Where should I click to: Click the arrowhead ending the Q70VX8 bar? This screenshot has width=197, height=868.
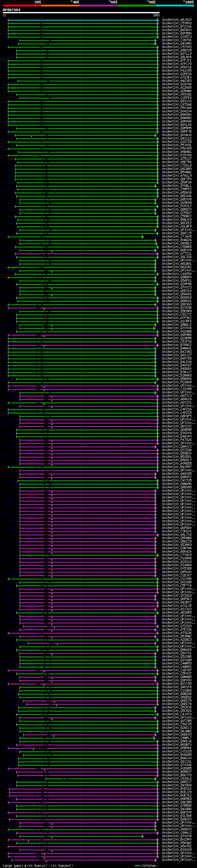(x=143, y=836)
